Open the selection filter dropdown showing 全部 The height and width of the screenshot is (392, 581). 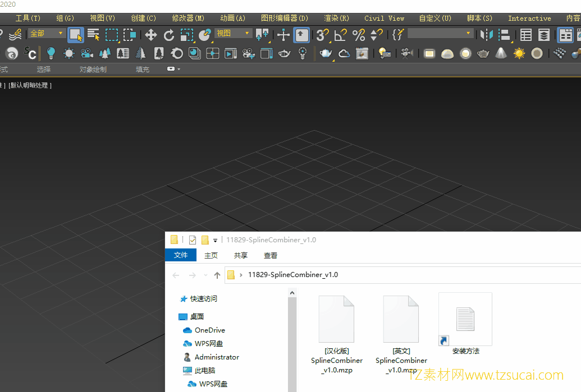47,34
